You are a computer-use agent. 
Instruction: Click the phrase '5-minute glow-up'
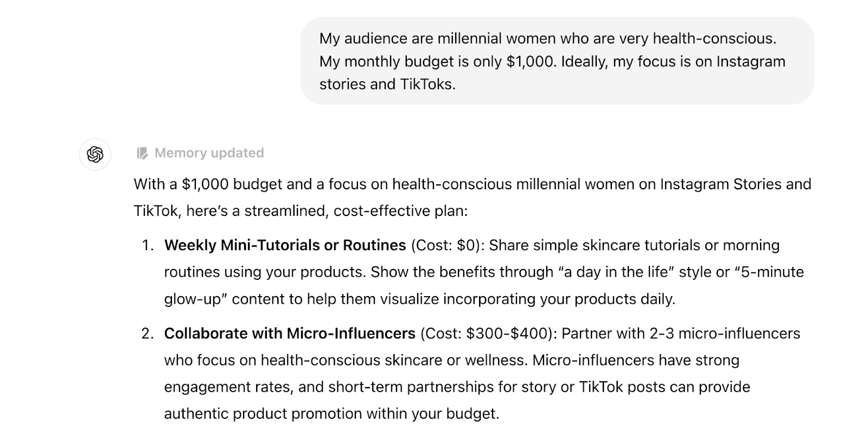(x=770, y=272)
